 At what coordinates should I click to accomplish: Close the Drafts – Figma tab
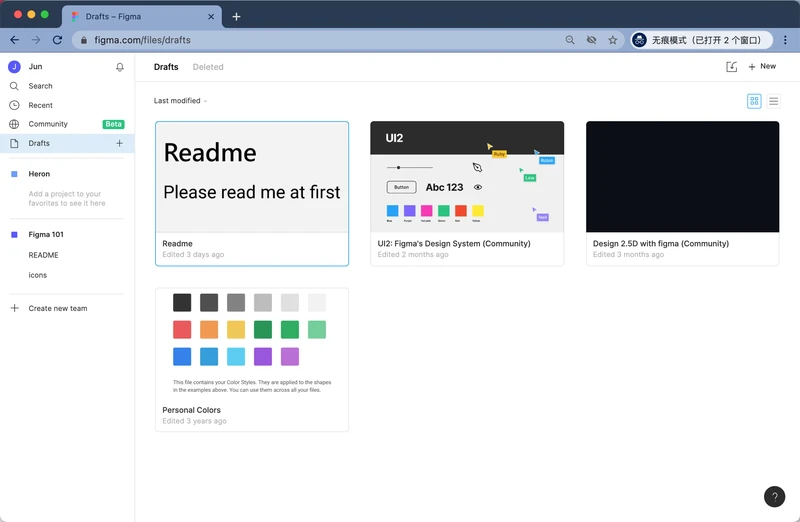(x=211, y=17)
